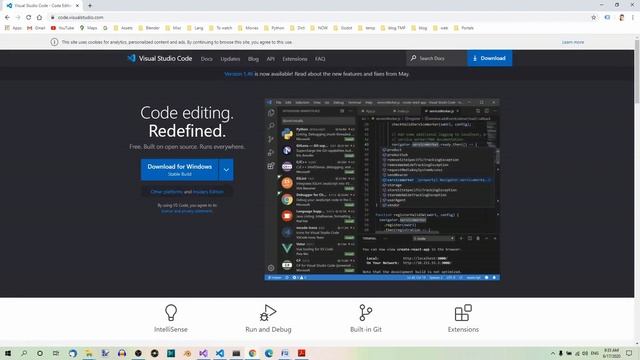The image size is (640, 360).
Task: Click the blue Download button in header
Action: 489,58
